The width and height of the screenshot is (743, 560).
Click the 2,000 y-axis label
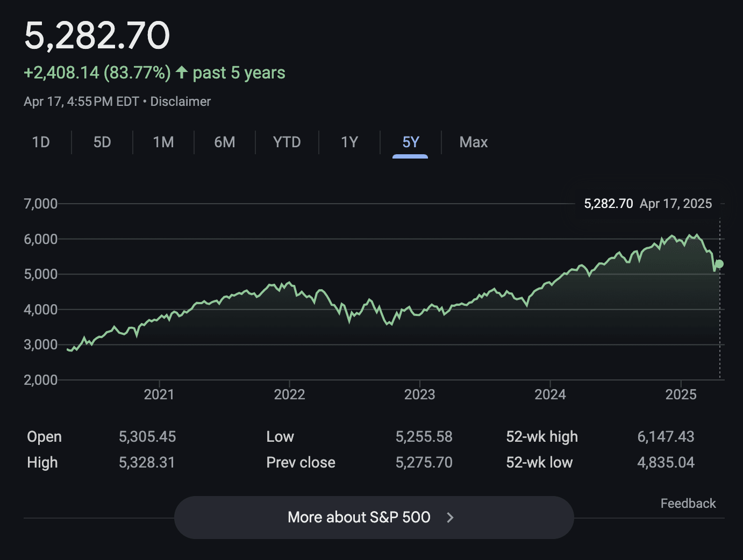pos(41,380)
